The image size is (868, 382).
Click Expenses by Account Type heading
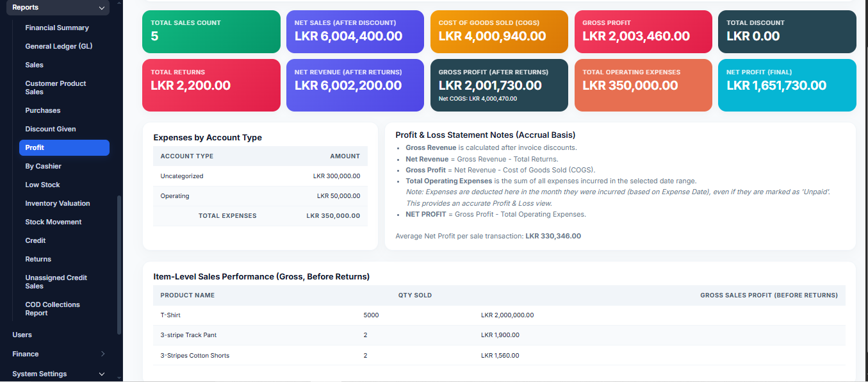(x=208, y=138)
